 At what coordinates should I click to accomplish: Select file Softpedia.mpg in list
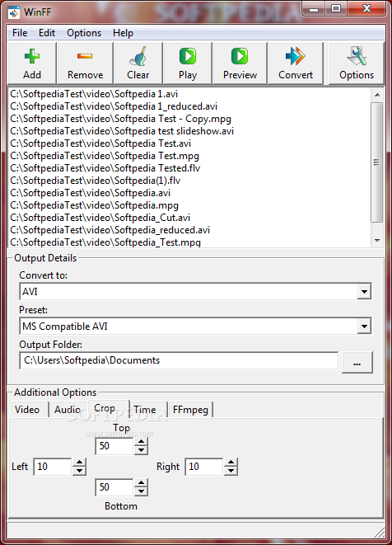(x=95, y=205)
